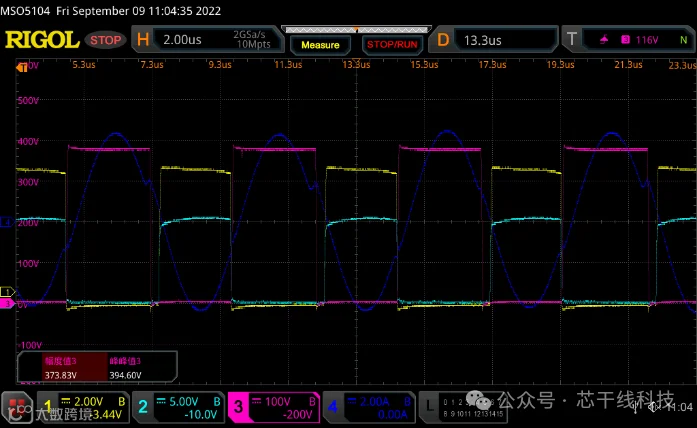Tap the speaker volume icon
Screen dimensions: 697x428
click(654, 407)
